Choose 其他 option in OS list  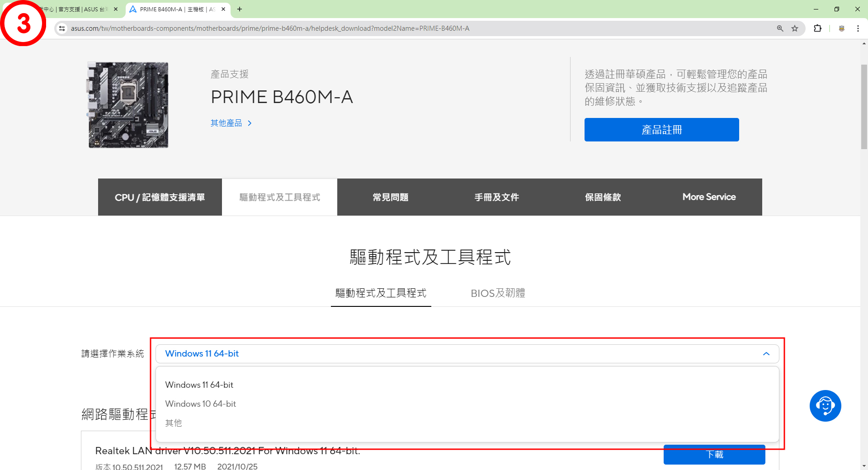tap(174, 423)
